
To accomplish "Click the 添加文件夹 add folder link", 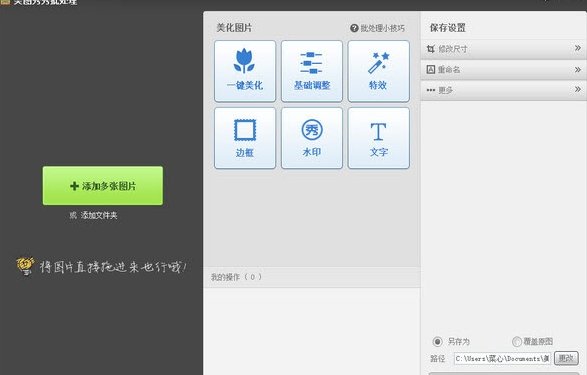I will click(x=99, y=215).
